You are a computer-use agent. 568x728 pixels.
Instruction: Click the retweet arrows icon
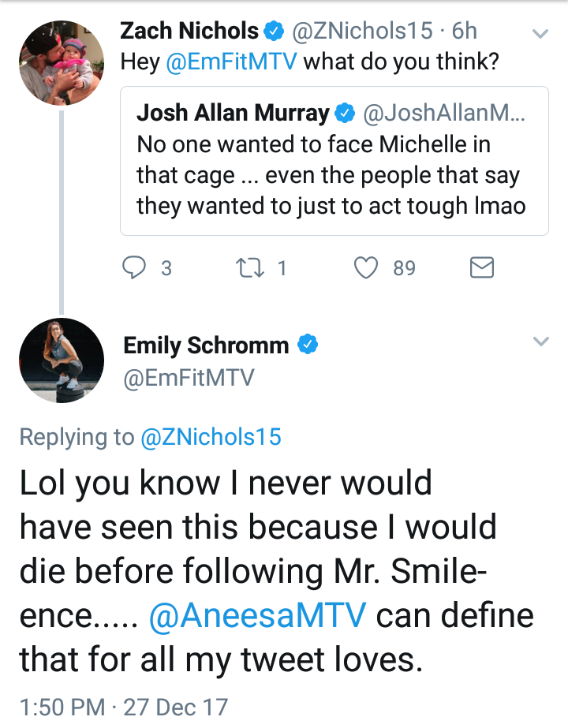(250, 268)
